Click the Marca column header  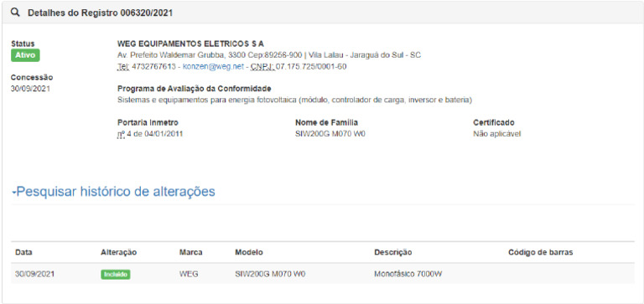tap(191, 252)
